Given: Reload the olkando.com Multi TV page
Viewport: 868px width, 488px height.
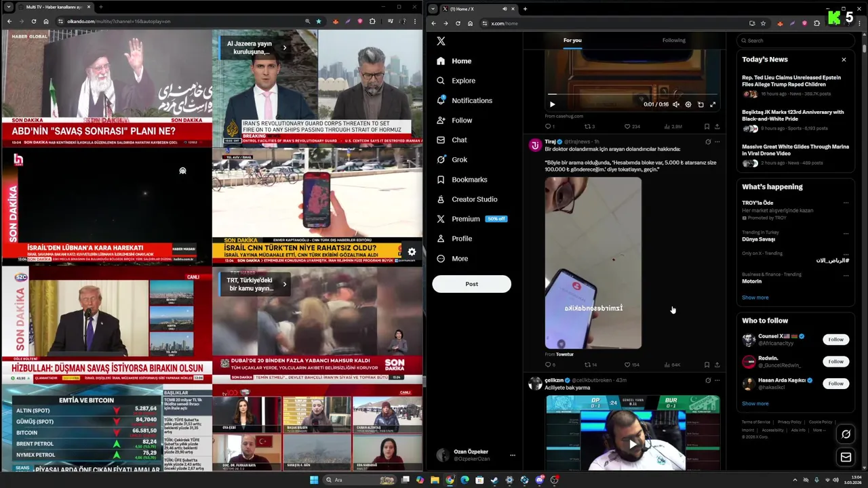Looking at the screenshot, I should click(33, 21).
